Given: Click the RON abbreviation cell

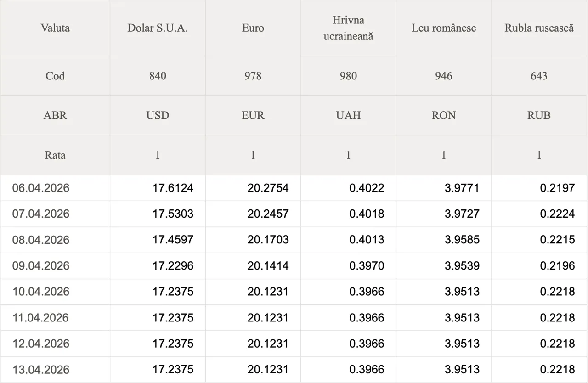Looking at the screenshot, I should [x=444, y=115].
